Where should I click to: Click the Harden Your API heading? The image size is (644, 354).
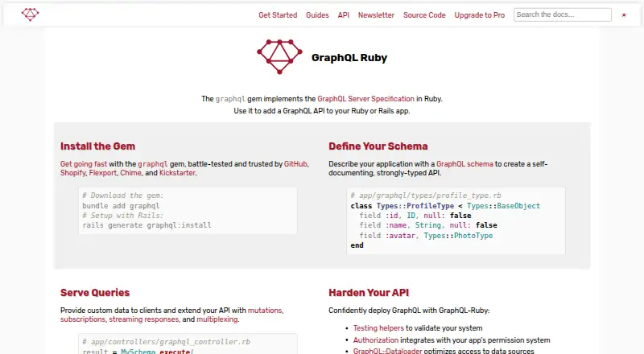(x=369, y=292)
